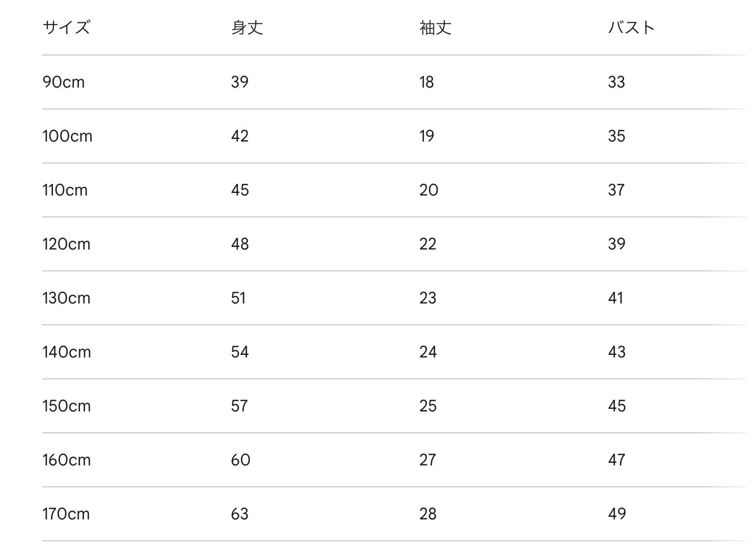Click 身丈 value 54 in 140cm row
Viewport: 756px width, 552px height.
240,352
